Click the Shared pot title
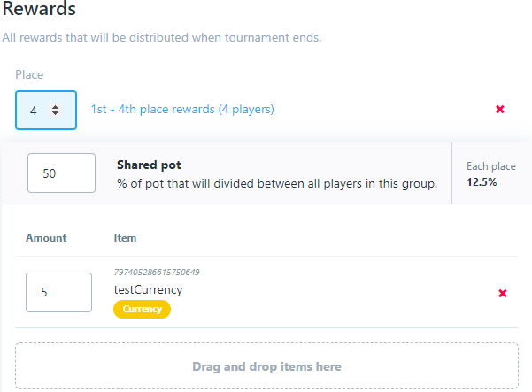This screenshot has height=392, width=532. 149,165
